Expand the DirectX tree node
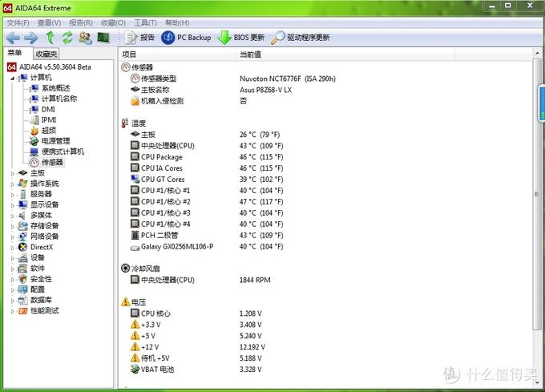This screenshot has width=545, height=392. [13, 248]
